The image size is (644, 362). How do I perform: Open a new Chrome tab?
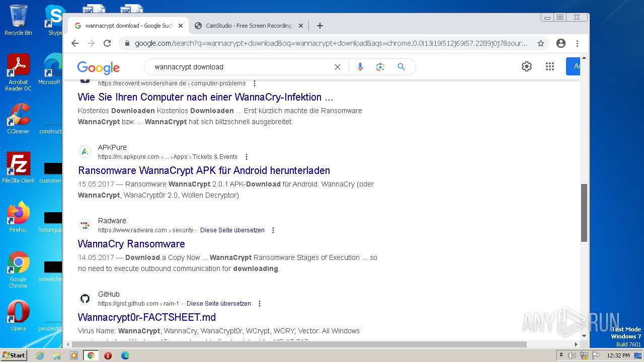[x=320, y=26]
